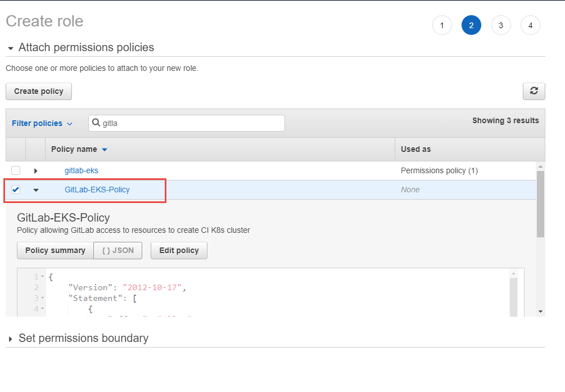
Task: Click the active step 2 circle
Action: pos(471,25)
